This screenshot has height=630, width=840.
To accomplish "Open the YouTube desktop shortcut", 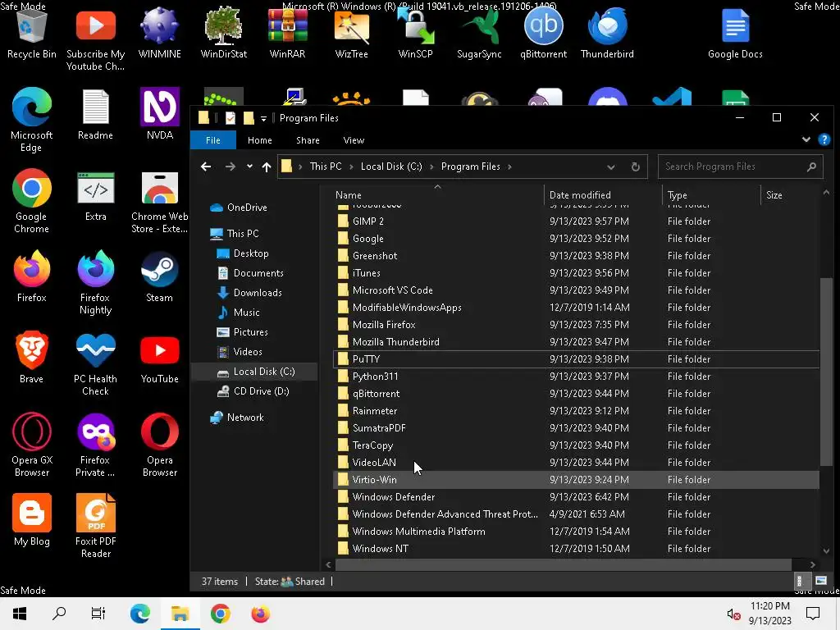I will [x=160, y=358].
